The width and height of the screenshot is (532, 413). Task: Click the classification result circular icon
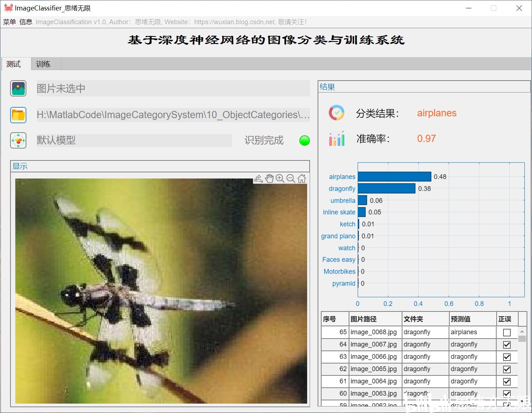coord(336,113)
